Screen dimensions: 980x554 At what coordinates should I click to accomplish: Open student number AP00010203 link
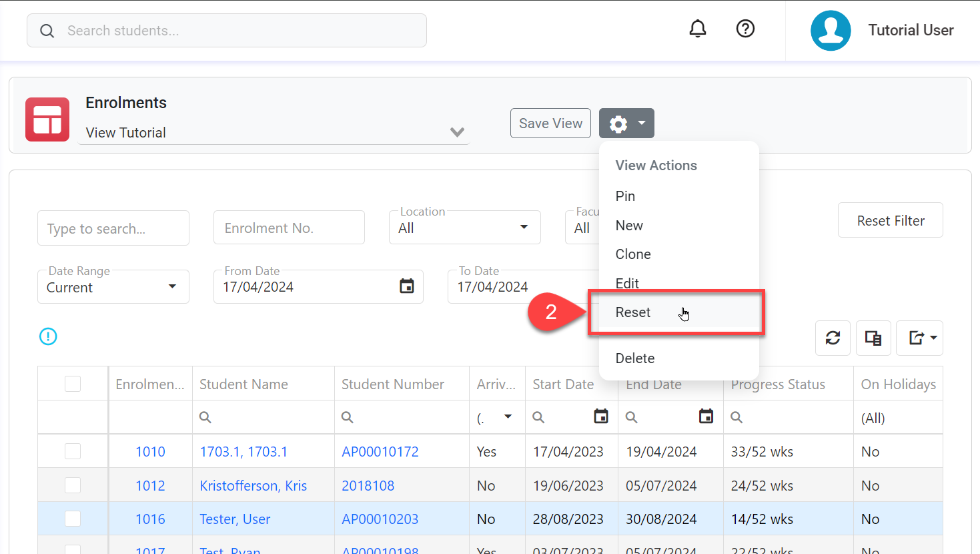click(380, 519)
